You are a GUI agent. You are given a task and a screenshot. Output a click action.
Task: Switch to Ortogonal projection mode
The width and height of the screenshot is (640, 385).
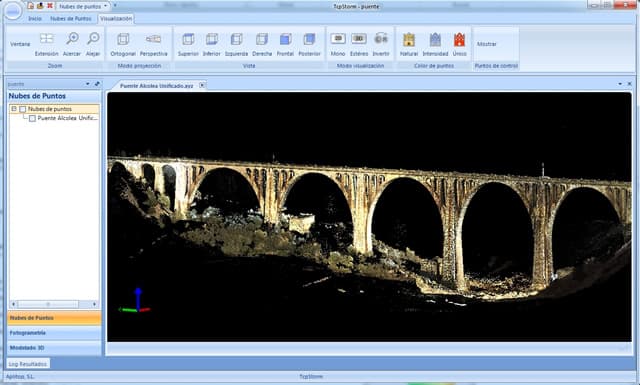click(x=123, y=44)
